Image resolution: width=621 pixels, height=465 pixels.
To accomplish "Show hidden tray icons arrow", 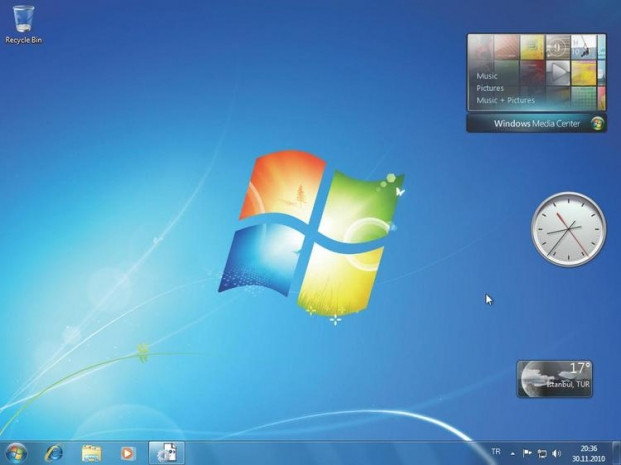I will [512, 454].
